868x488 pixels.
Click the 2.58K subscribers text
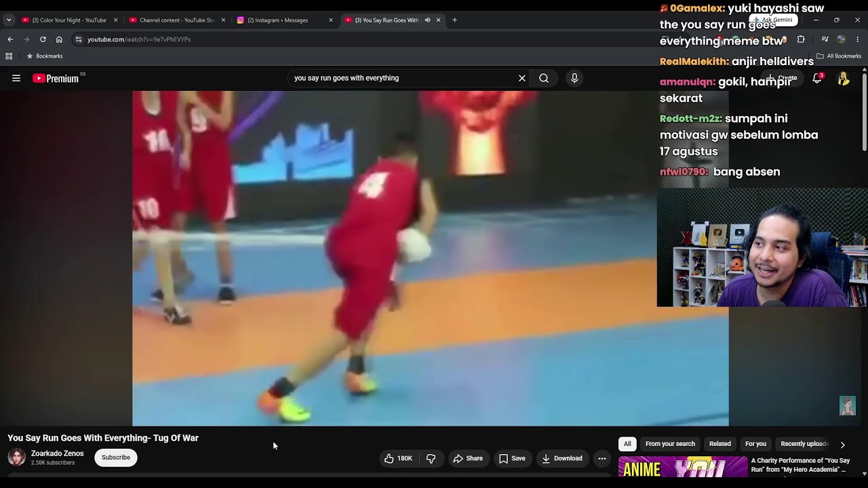click(x=53, y=463)
